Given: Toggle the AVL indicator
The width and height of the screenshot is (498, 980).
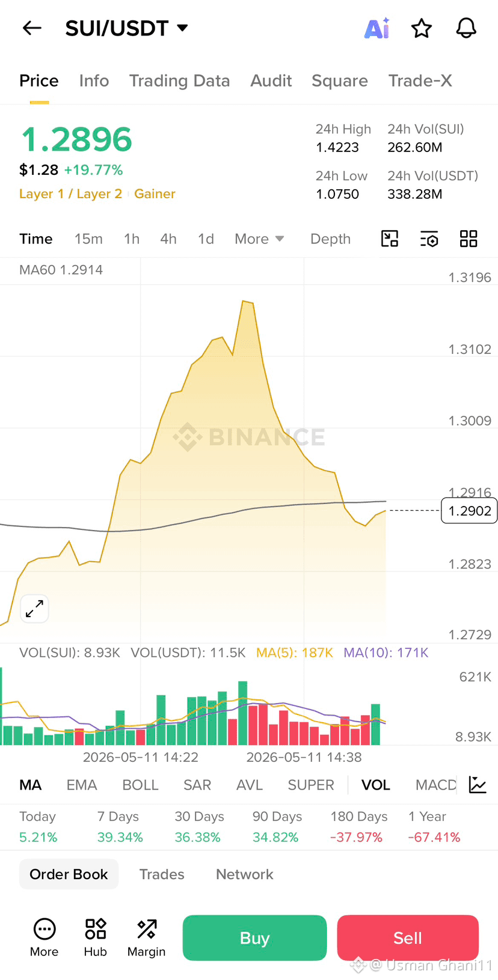Looking at the screenshot, I should [250, 785].
